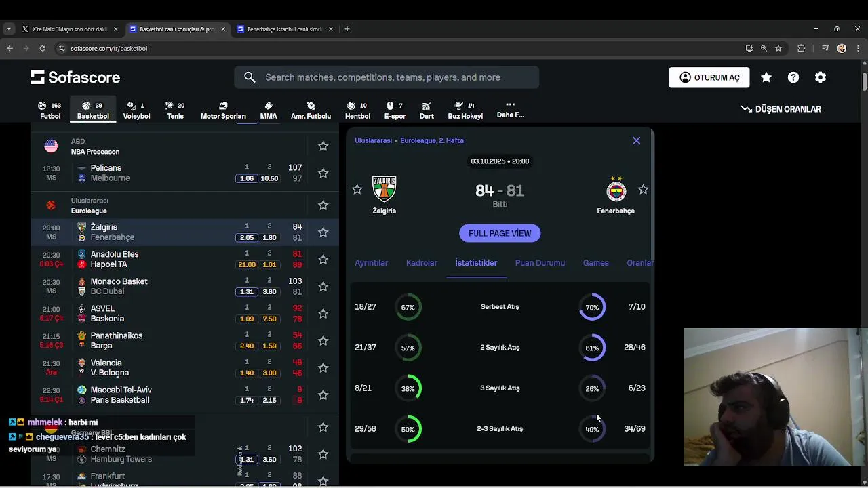The image size is (868, 488).
Task: Select the İstatistikler tab
Action: pyautogui.click(x=476, y=263)
